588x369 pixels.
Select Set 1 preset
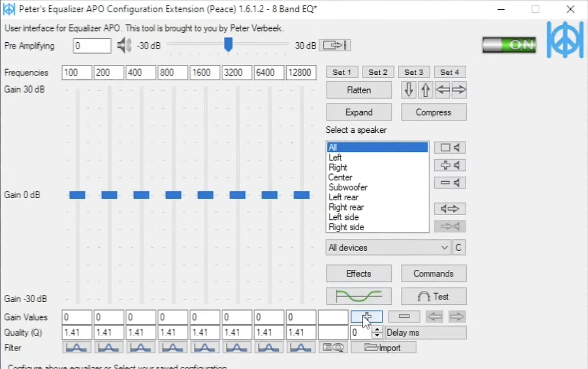(342, 72)
